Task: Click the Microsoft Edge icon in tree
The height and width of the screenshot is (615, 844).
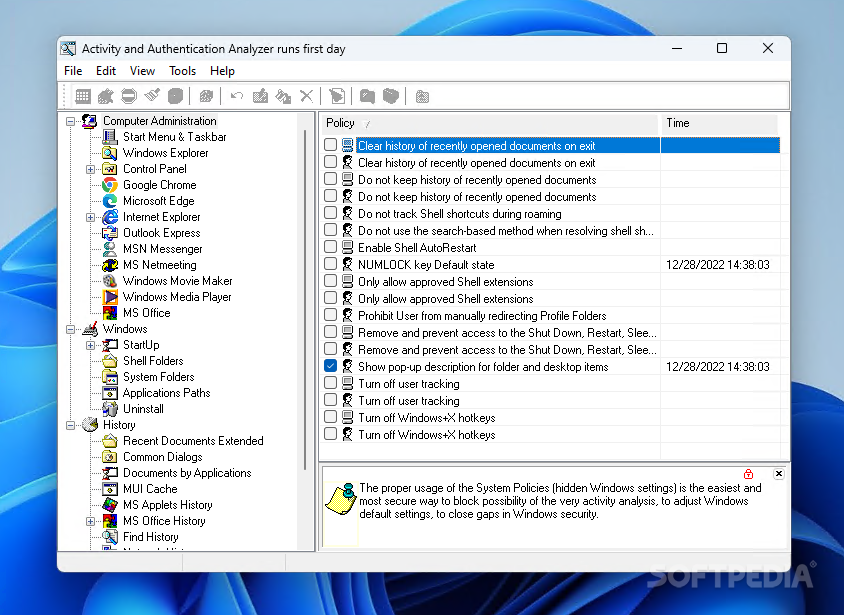Action: pyautogui.click(x=110, y=201)
